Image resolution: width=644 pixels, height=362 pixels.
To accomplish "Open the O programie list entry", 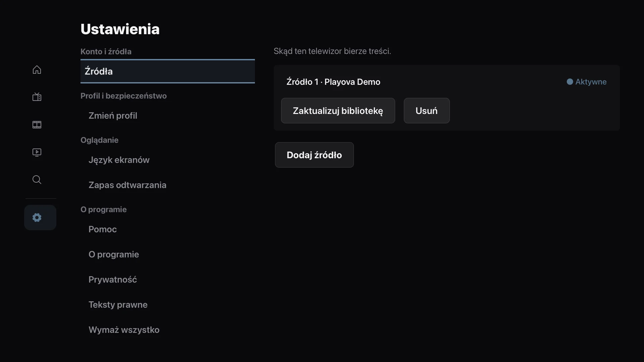I will 168,254.
